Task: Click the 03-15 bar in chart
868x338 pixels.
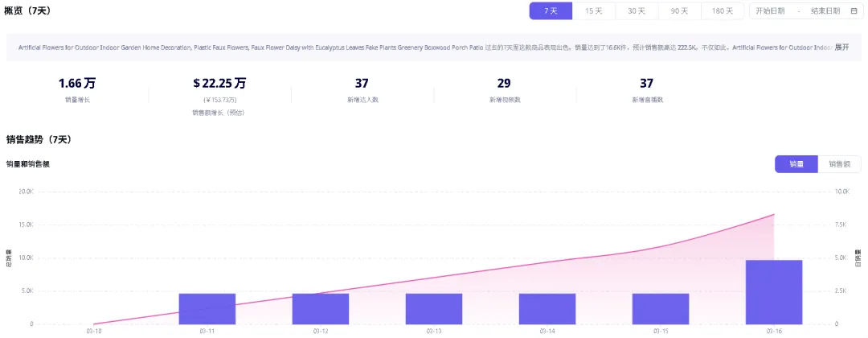Action: [661, 309]
